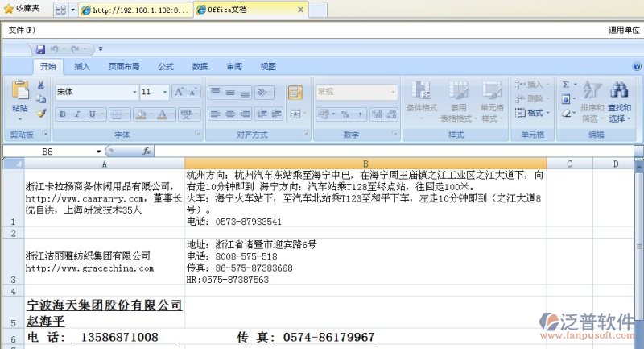
Task: Toggle the highlighted Wrap Text button
Action: pos(295,92)
